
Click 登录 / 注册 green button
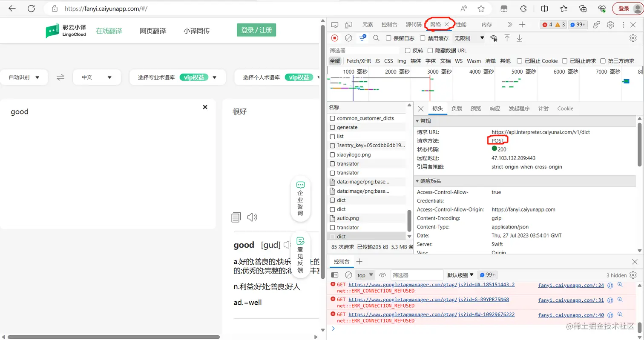[x=257, y=30]
